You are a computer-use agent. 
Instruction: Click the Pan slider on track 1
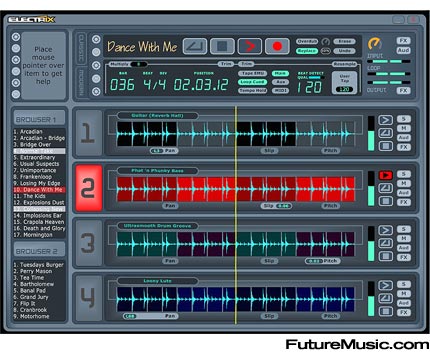(164, 151)
